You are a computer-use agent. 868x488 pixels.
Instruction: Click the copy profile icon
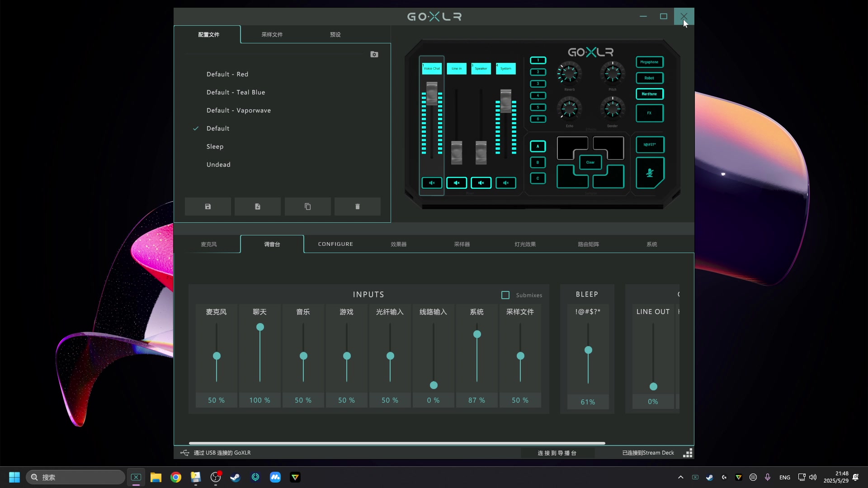tap(308, 206)
